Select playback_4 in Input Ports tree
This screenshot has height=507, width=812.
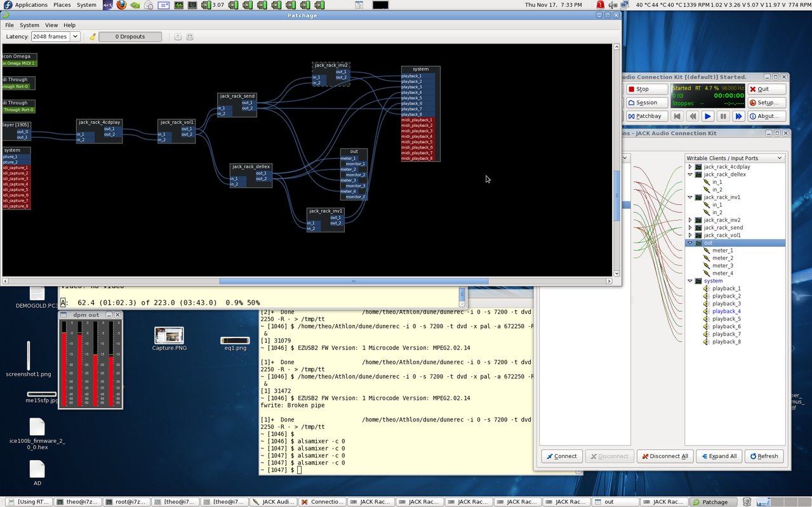[x=726, y=312]
